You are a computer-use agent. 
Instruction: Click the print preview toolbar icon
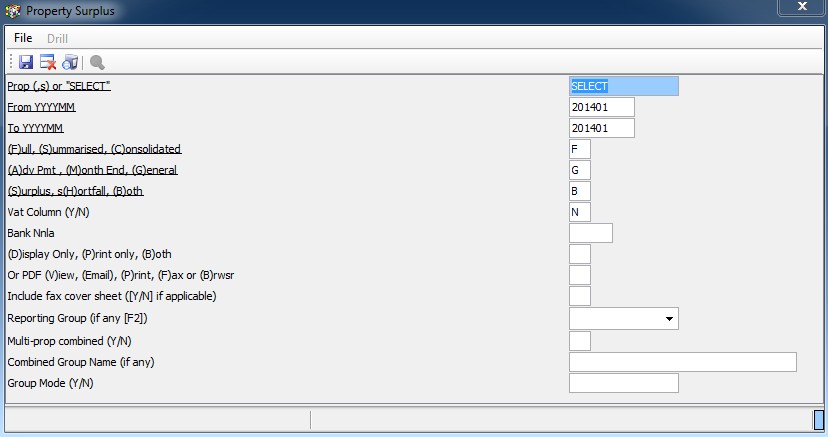69,62
